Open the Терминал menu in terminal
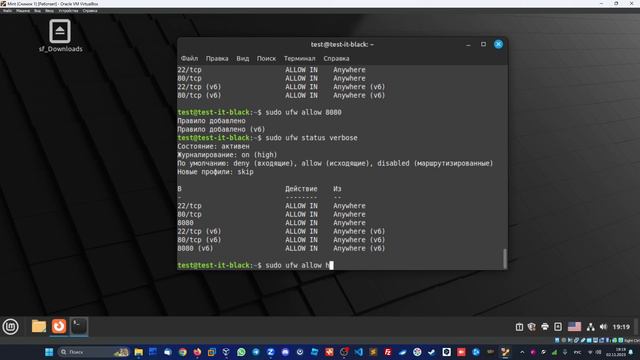Screen dimensions: 640x360 tap(300, 58)
